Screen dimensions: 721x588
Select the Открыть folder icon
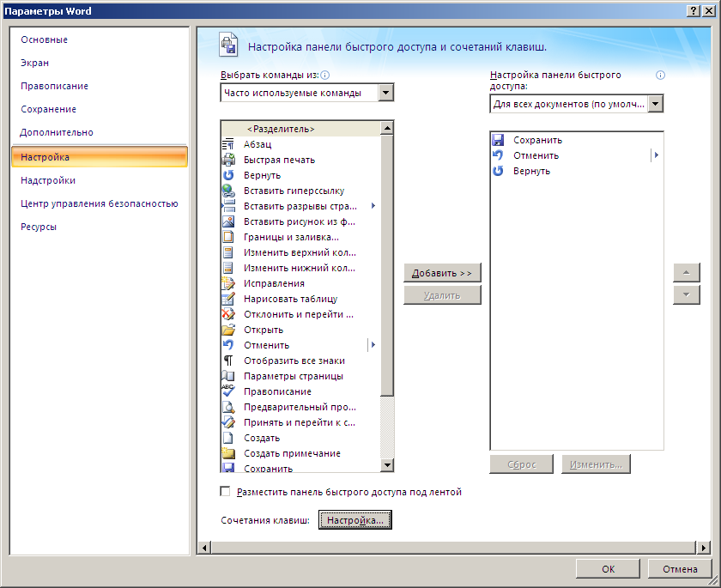228,330
